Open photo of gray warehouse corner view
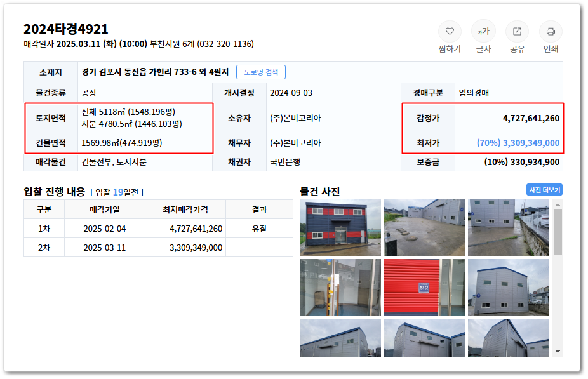 (x=509, y=288)
